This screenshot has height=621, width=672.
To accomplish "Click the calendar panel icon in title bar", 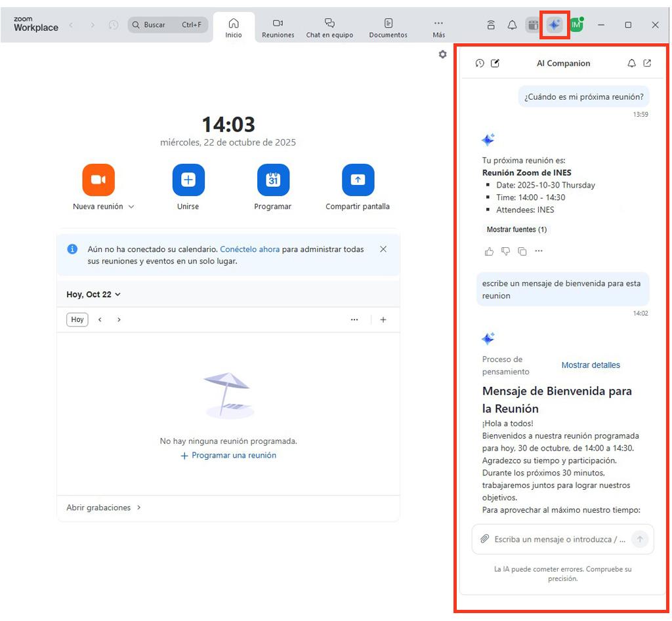I will click(533, 25).
